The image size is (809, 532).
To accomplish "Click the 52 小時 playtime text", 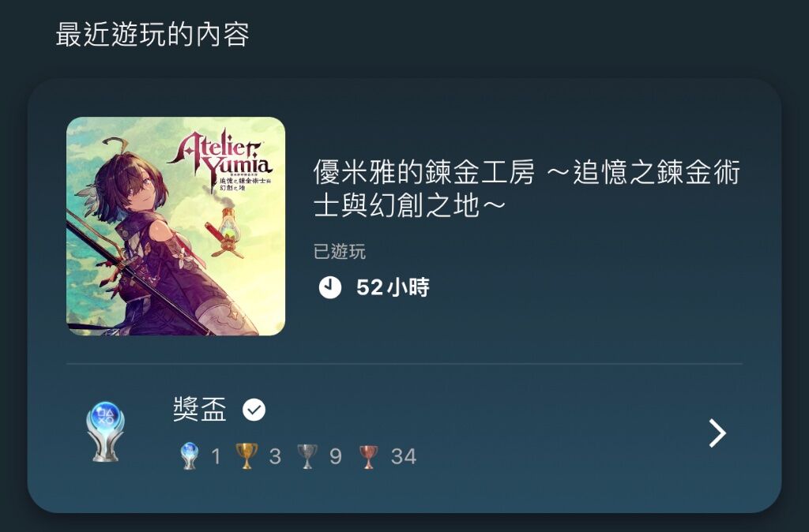I will coord(393,287).
